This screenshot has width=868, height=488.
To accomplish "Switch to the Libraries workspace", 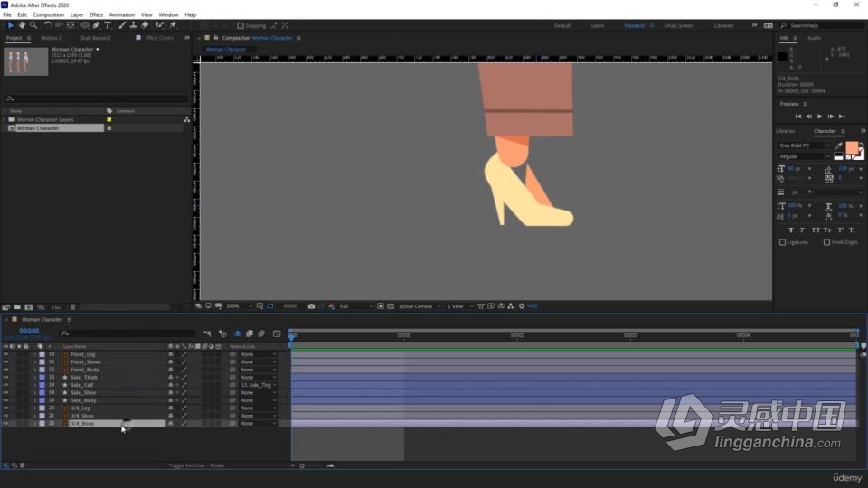I will (x=723, y=25).
